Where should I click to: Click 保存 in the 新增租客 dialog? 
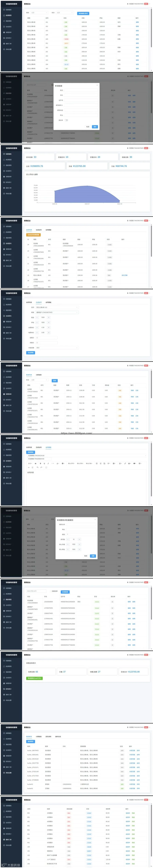coord(95,127)
